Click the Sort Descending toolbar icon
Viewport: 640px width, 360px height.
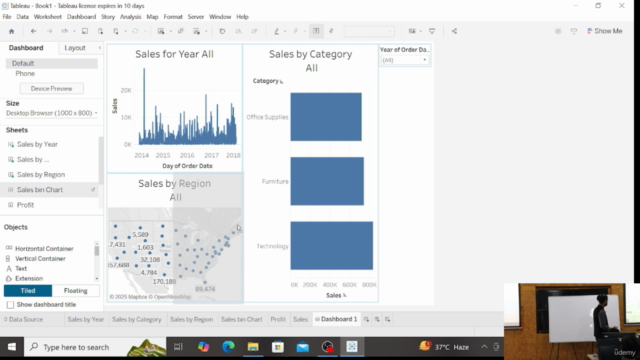click(254, 31)
